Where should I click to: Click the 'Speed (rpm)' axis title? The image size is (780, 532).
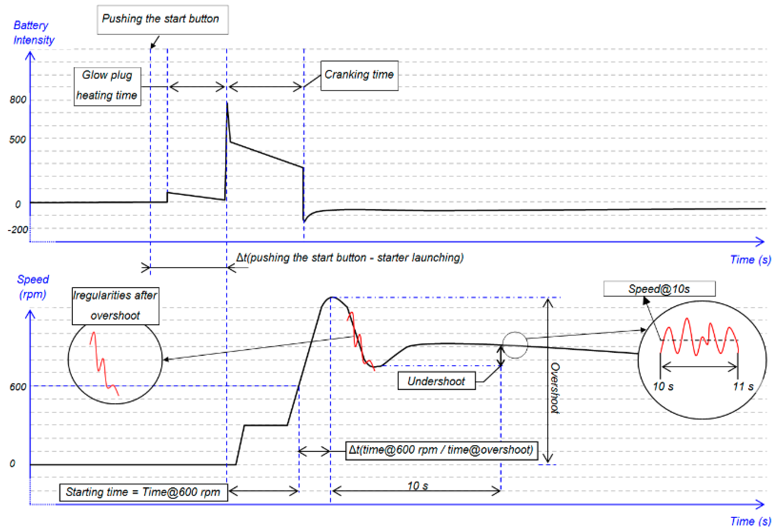coord(33,287)
